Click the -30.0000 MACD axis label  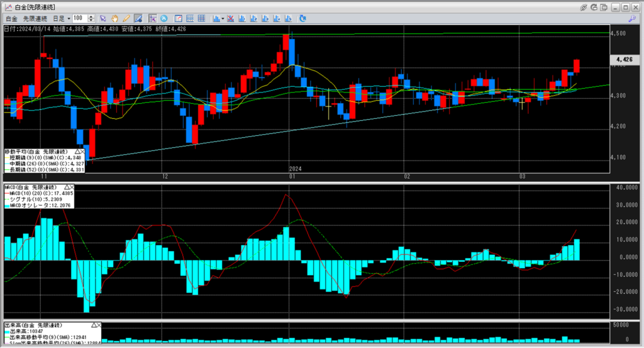point(625,310)
